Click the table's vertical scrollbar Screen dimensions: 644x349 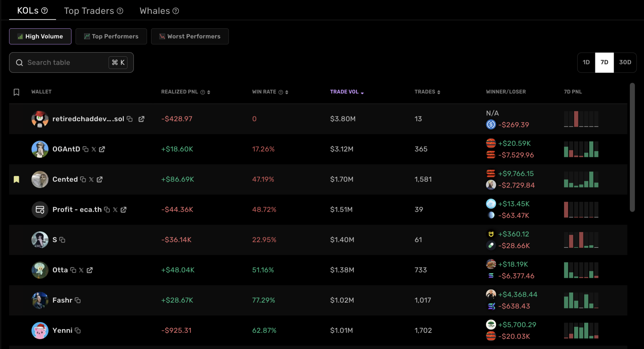tap(632, 147)
